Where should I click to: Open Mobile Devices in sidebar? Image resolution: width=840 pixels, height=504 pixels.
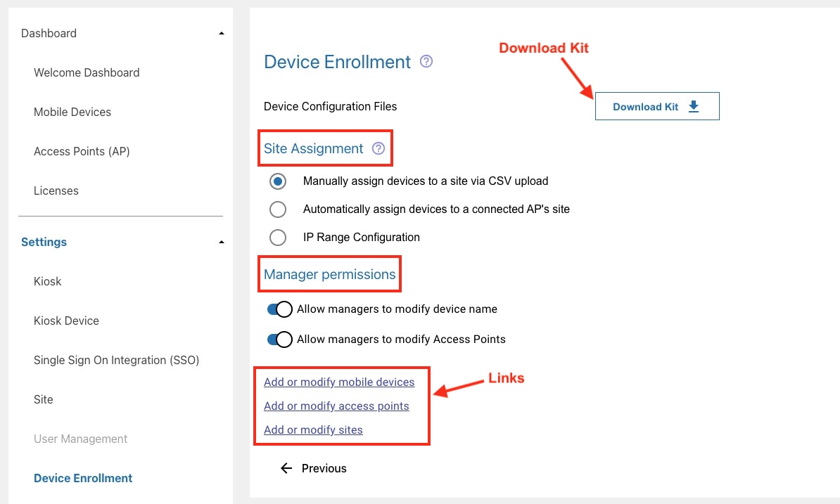[72, 112]
